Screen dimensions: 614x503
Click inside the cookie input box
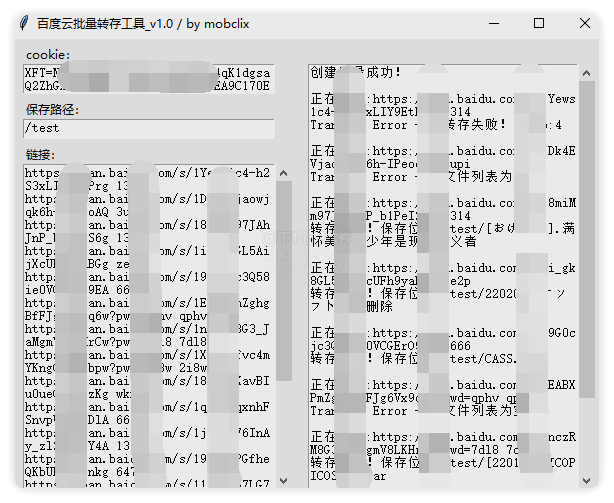[149, 79]
